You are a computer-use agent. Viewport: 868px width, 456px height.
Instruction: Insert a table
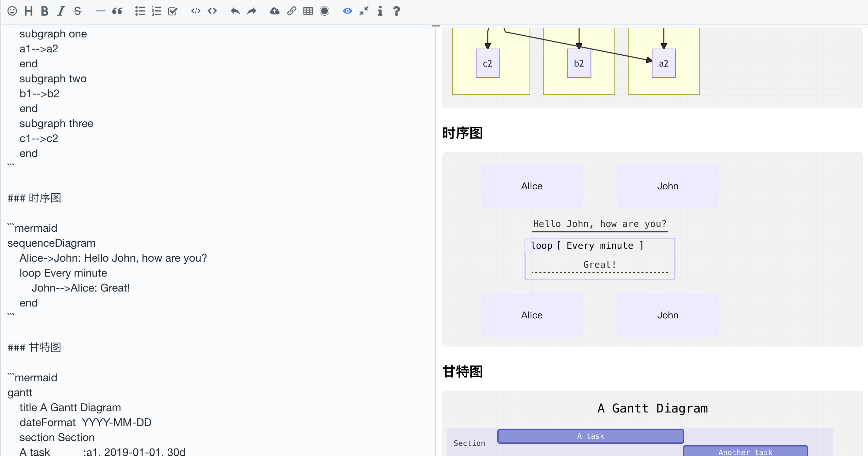click(x=308, y=11)
